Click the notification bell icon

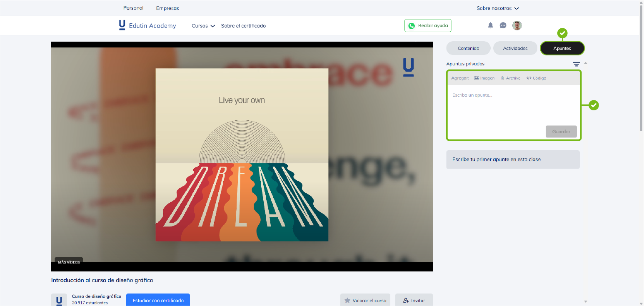(490, 25)
